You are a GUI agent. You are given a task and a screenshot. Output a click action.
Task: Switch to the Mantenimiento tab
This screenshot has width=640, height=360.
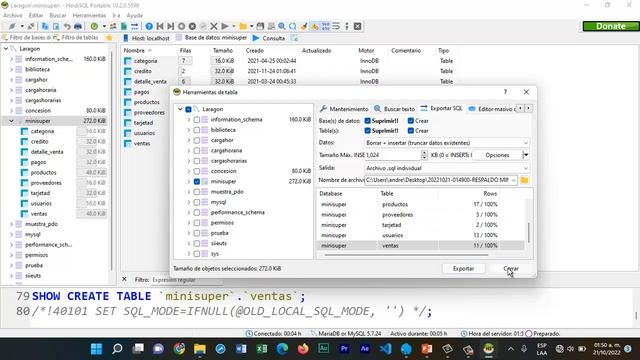344,109
